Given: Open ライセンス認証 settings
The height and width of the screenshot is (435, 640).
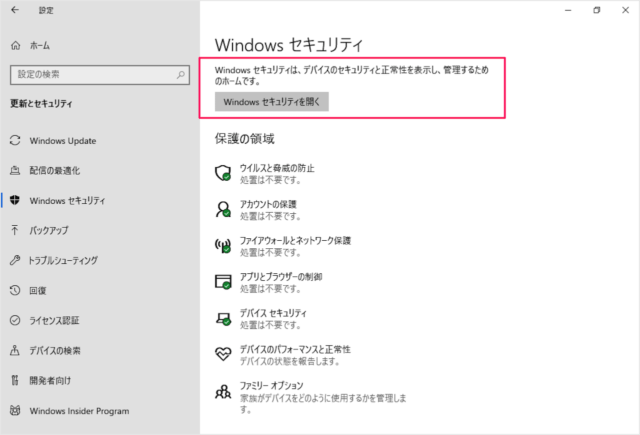Looking at the screenshot, I should click(x=54, y=320).
